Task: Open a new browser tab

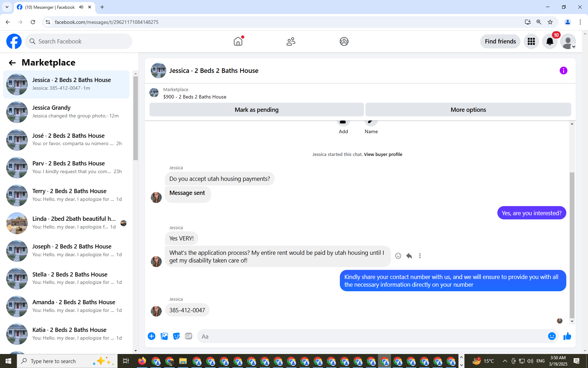Action: tap(102, 7)
